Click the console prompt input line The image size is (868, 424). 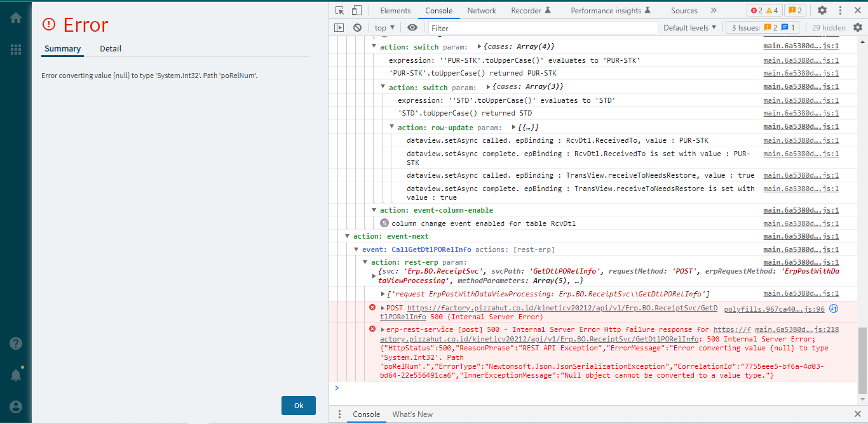pyautogui.click(x=597, y=388)
